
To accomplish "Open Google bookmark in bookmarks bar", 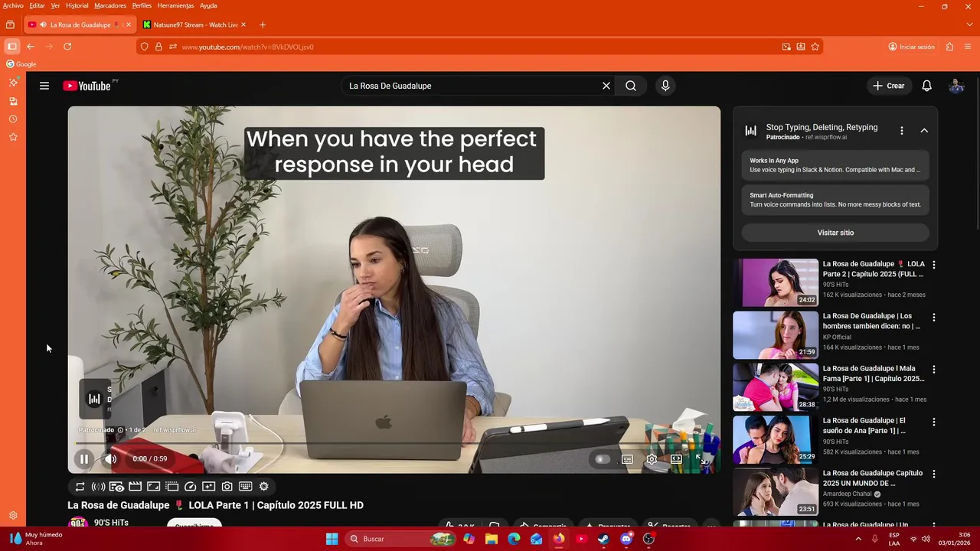I will [21, 64].
